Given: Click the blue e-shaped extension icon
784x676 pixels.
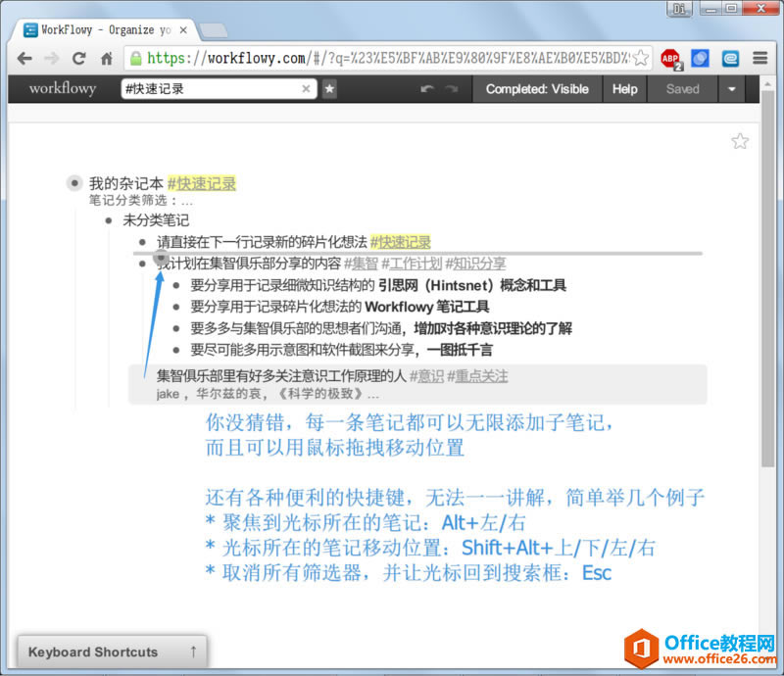Looking at the screenshot, I should click(x=730, y=59).
